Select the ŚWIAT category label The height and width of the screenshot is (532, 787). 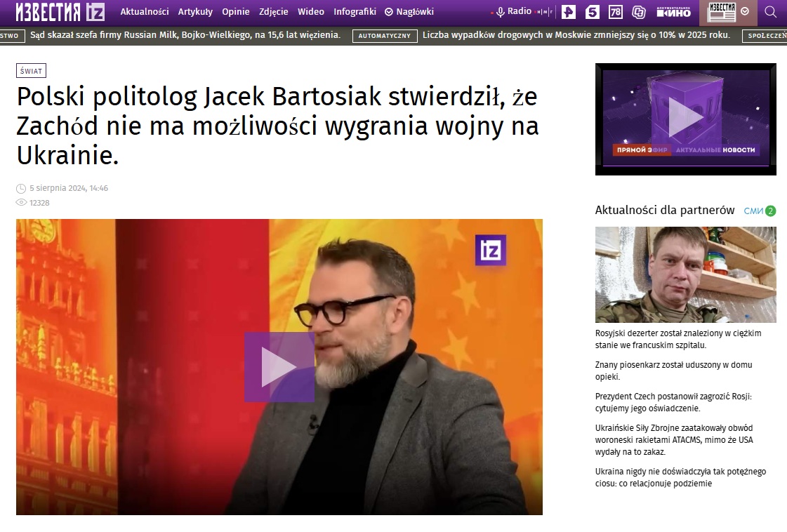click(x=29, y=70)
